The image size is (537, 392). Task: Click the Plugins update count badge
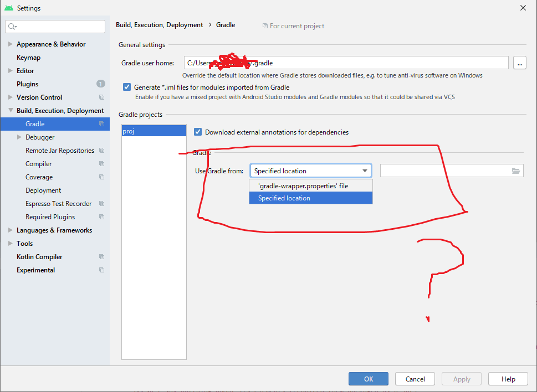coord(100,84)
